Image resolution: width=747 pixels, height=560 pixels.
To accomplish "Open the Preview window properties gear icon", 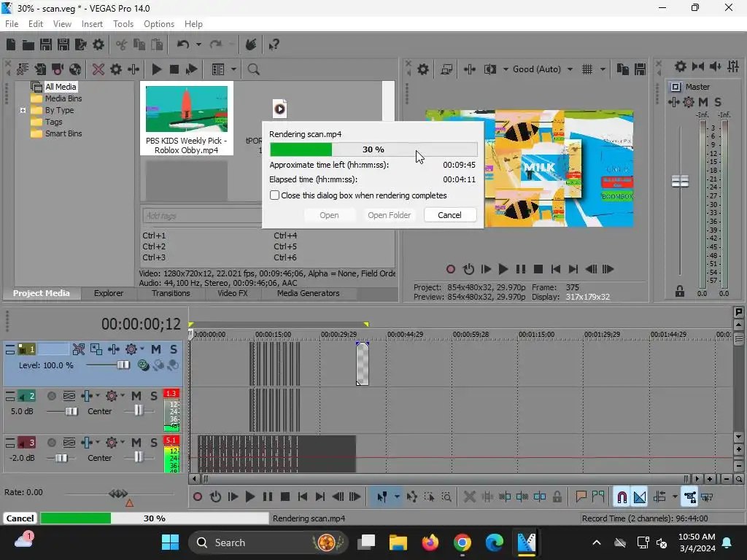I will click(x=423, y=69).
